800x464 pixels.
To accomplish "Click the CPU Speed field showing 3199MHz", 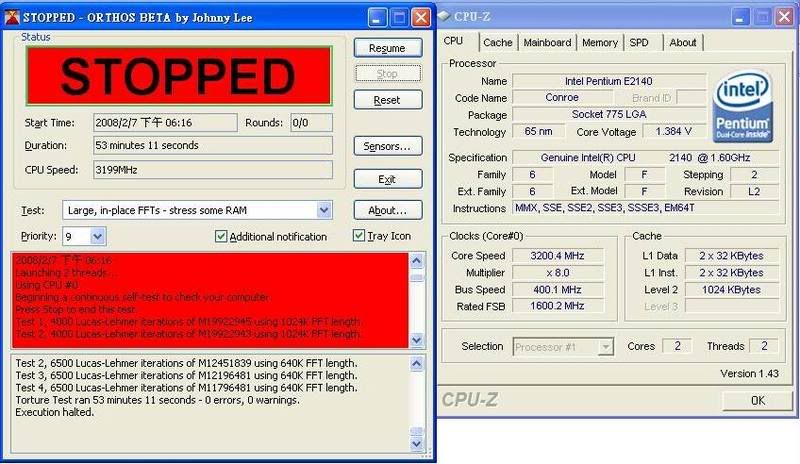I will coord(213,170).
